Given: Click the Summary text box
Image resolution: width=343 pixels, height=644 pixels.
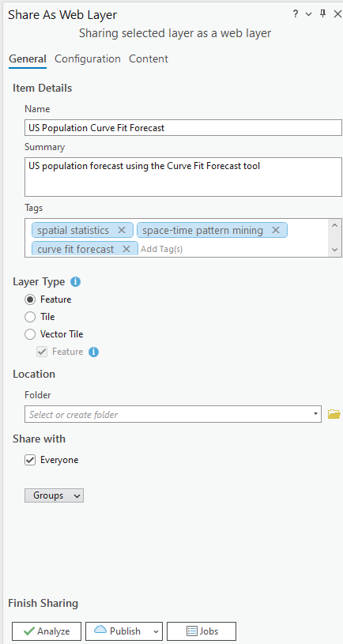Looking at the screenshot, I should coord(183,177).
